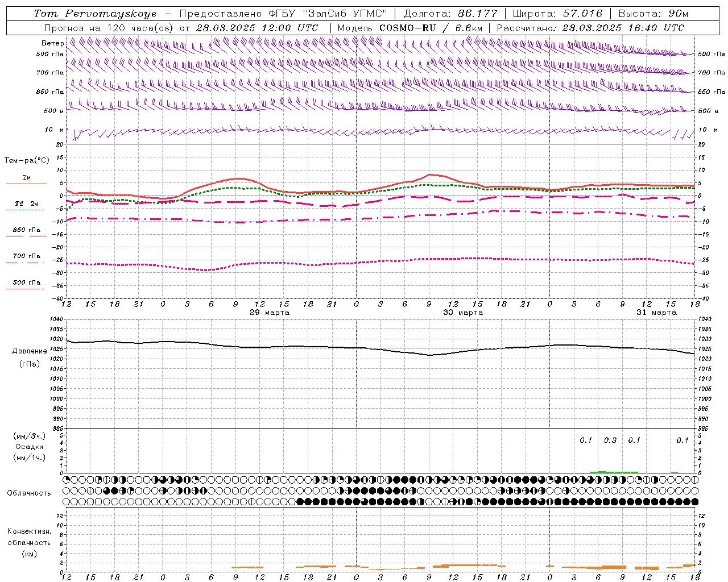Click the grid resolution 6.6км
The width and height of the screenshot is (728, 582).
(x=469, y=28)
